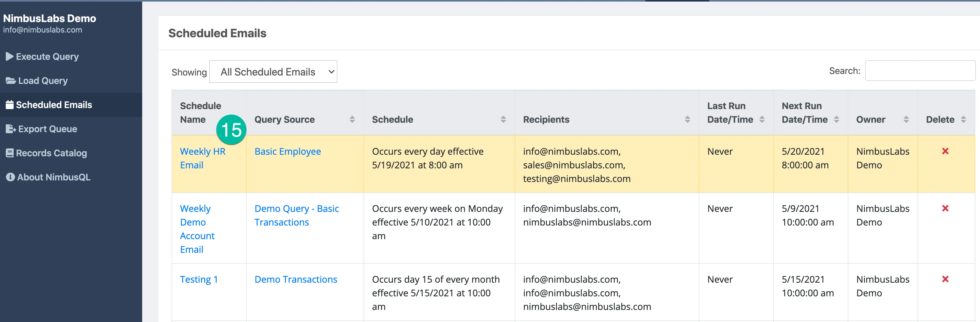Click the Load Query folder icon
This screenshot has width=980, height=322.
(x=11, y=80)
